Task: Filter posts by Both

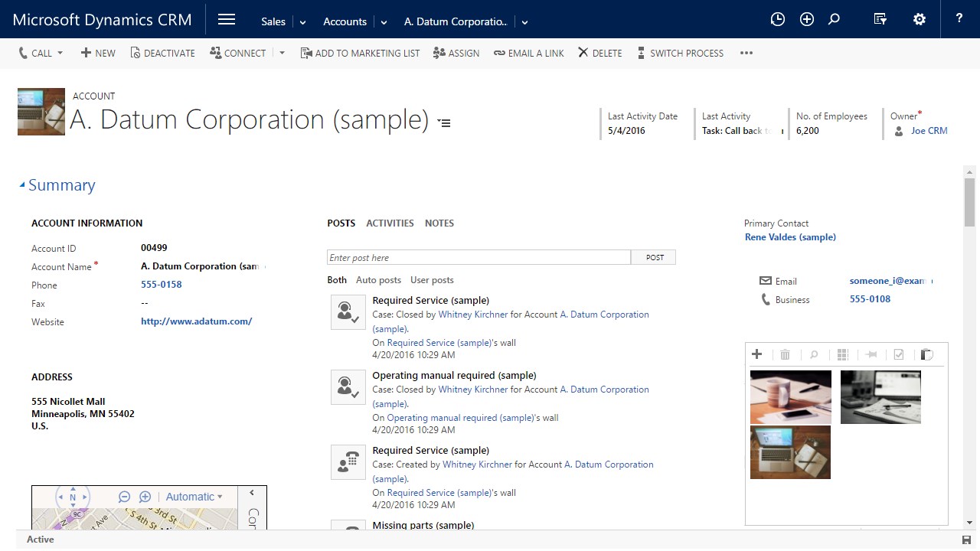Action: (337, 280)
